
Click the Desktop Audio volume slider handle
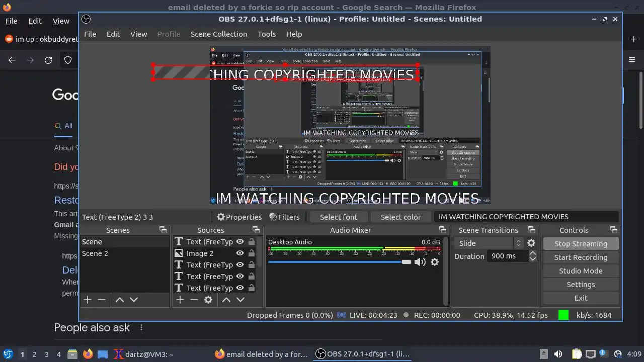click(x=407, y=262)
